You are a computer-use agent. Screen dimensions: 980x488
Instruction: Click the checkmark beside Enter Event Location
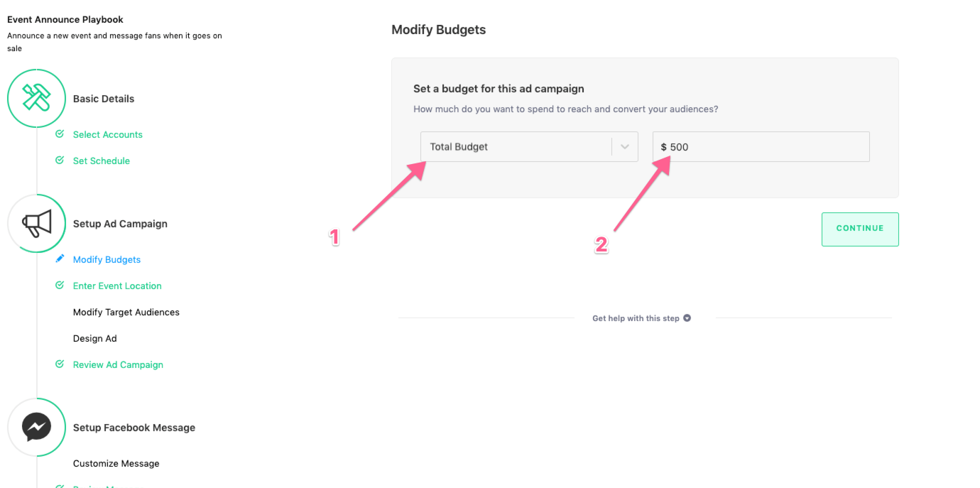tap(60, 285)
